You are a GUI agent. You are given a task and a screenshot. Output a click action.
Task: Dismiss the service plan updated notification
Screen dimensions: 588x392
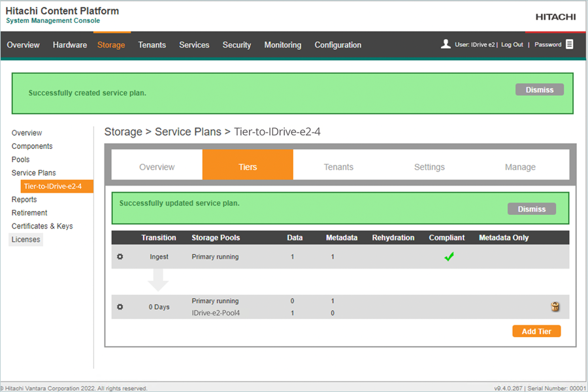[531, 209]
